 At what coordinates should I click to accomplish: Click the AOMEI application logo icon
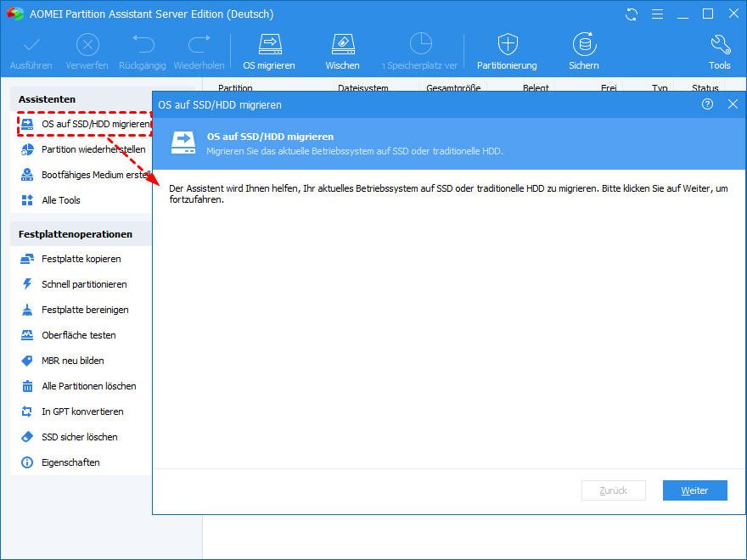(14, 14)
